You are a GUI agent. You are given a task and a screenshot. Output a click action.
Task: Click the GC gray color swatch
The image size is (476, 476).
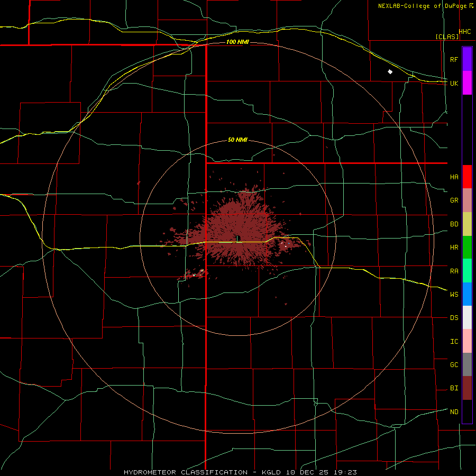point(467,364)
